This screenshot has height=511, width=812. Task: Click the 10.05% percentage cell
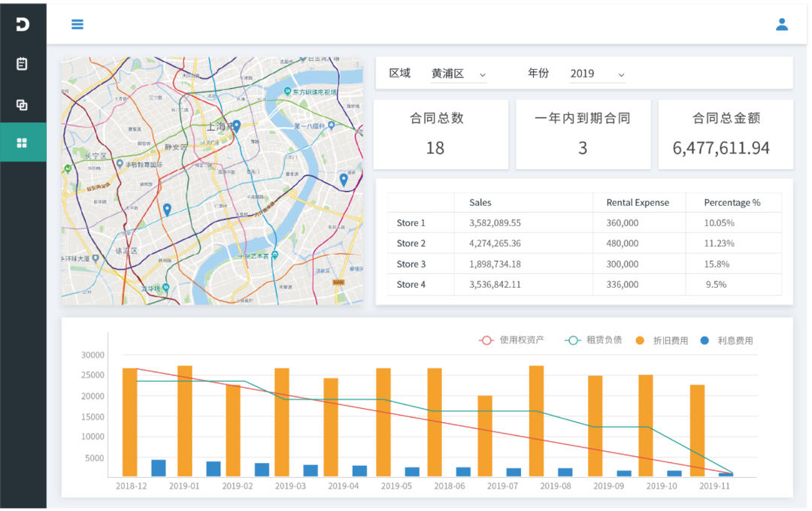[720, 223]
